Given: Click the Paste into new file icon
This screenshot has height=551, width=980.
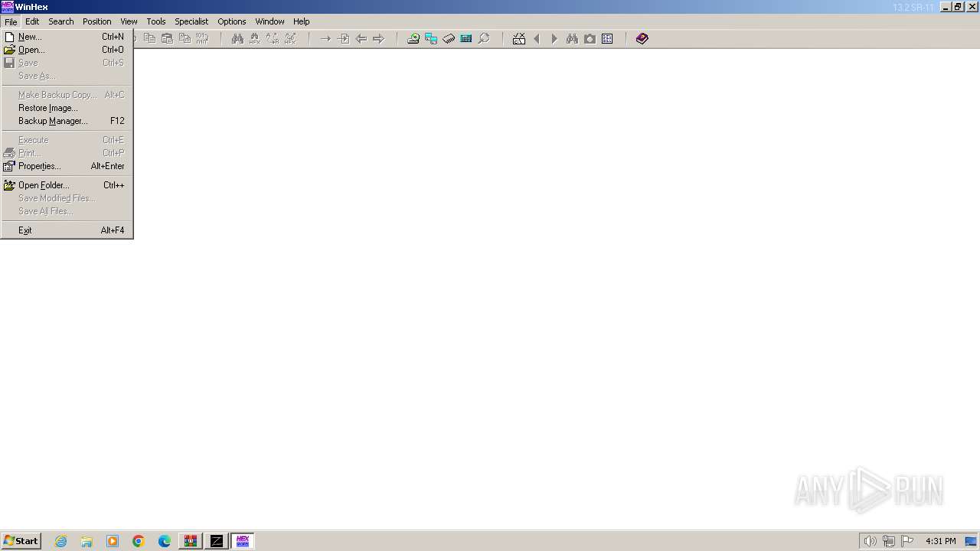Looking at the screenshot, I should coord(185,38).
